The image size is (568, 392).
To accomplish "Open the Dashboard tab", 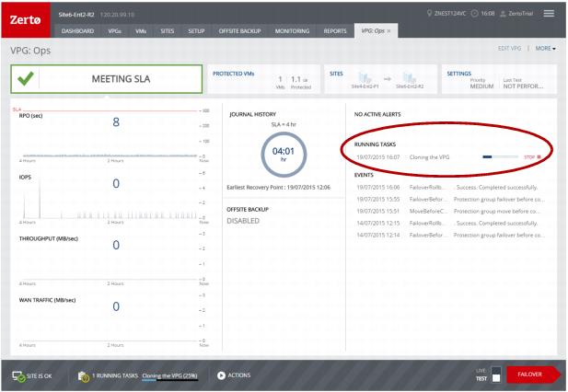I will 77,31.
